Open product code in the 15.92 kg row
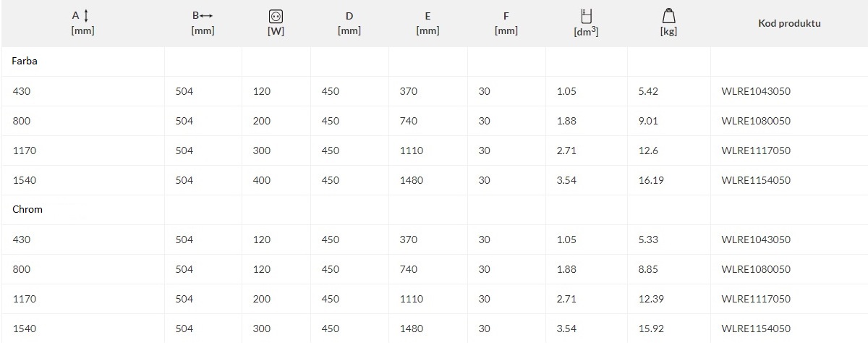868x343 pixels. pos(756,329)
